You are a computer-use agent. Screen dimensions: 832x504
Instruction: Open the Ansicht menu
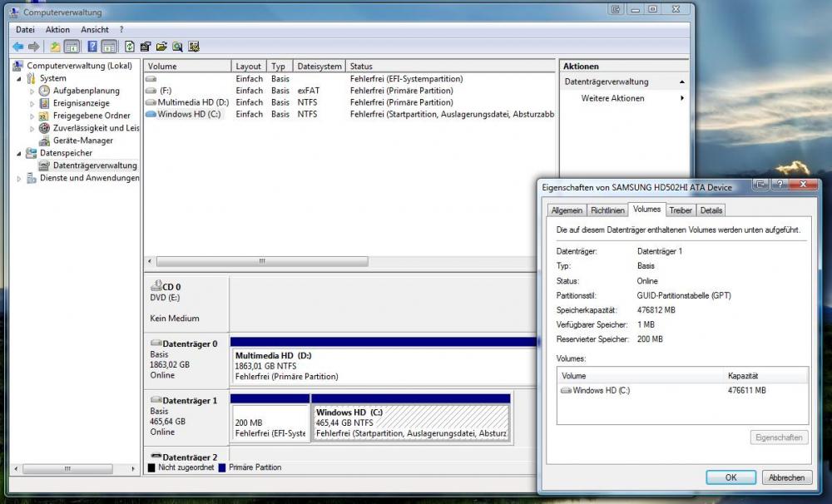95,29
